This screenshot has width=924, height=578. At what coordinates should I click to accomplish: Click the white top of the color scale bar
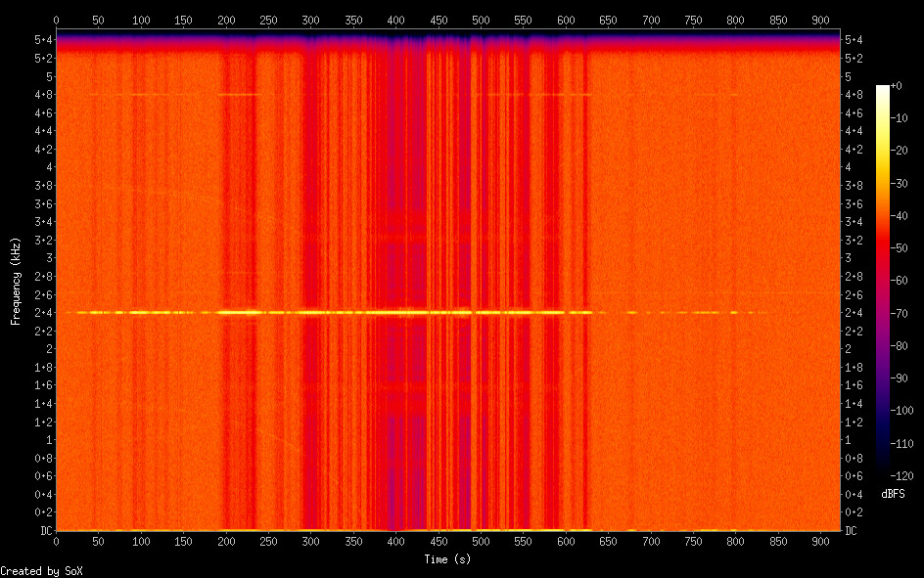click(883, 90)
